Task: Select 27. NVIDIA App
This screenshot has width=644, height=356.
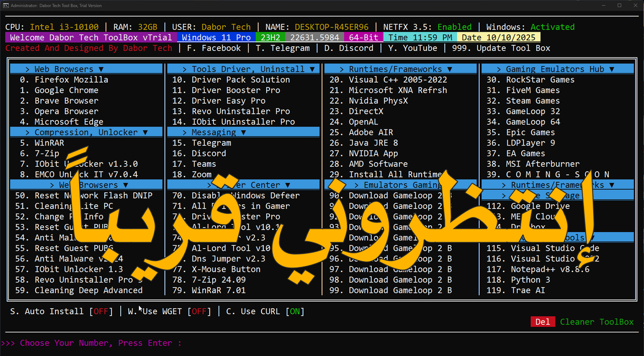Action: click(364, 154)
